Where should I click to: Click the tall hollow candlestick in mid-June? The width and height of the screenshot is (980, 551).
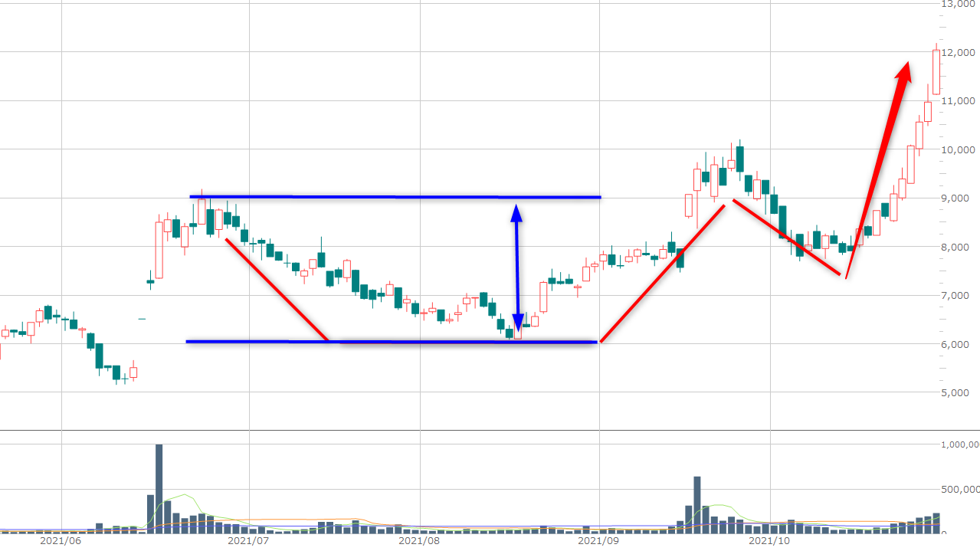pos(159,250)
